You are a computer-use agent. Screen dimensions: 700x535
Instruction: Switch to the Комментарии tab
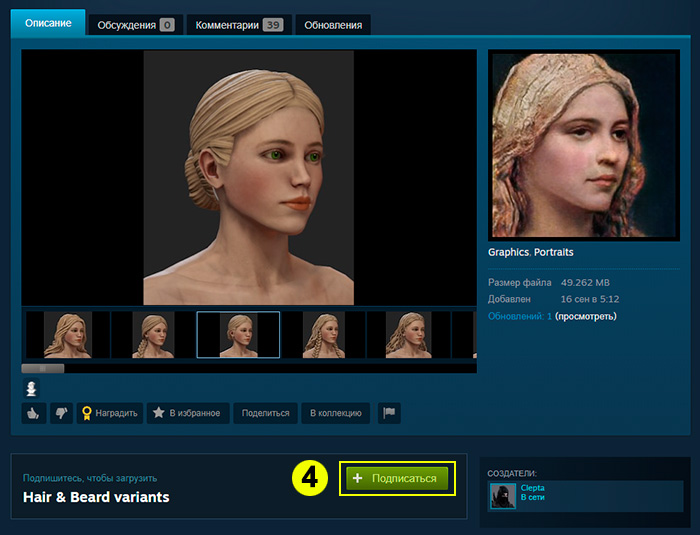[x=238, y=24]
